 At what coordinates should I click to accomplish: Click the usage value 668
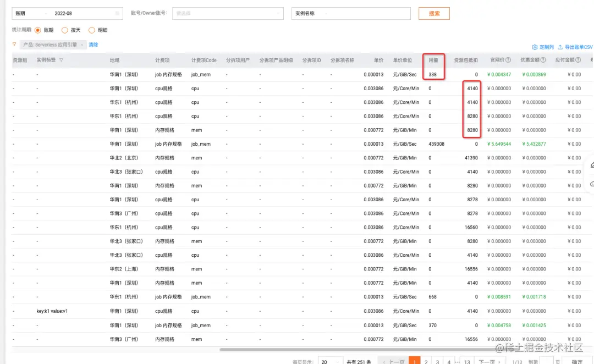432,297
